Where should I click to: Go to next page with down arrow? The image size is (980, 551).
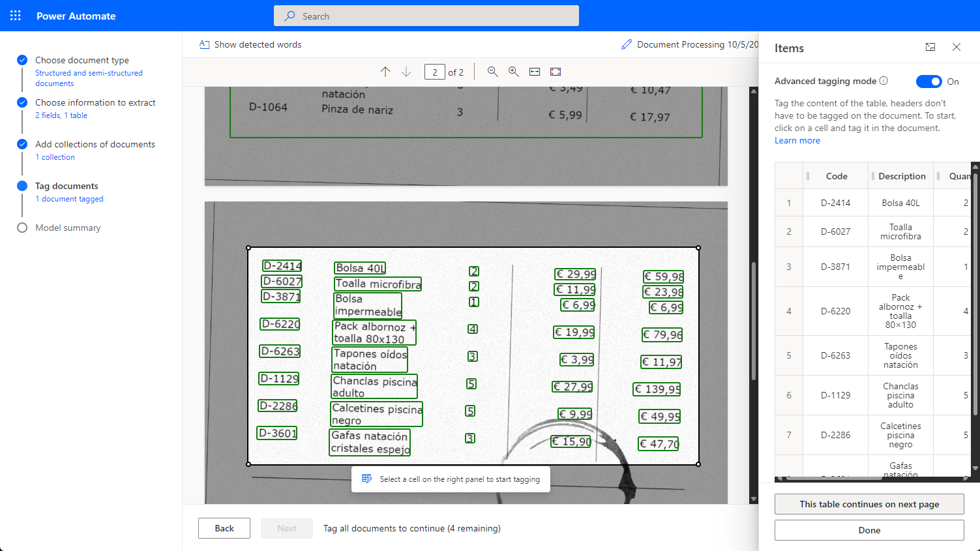(x=406, y=72)
